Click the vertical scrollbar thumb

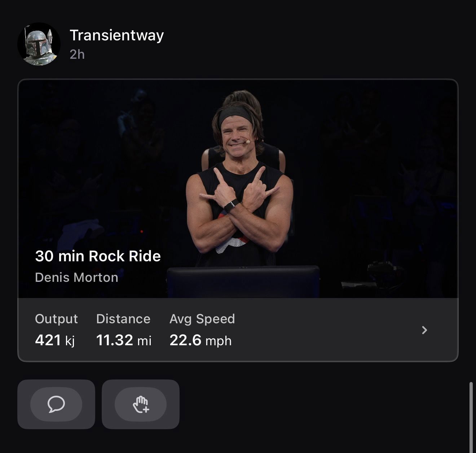tap(471, 417)
